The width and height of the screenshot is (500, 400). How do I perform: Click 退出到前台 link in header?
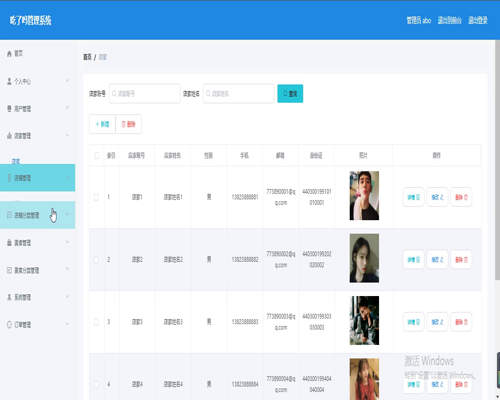449,20
